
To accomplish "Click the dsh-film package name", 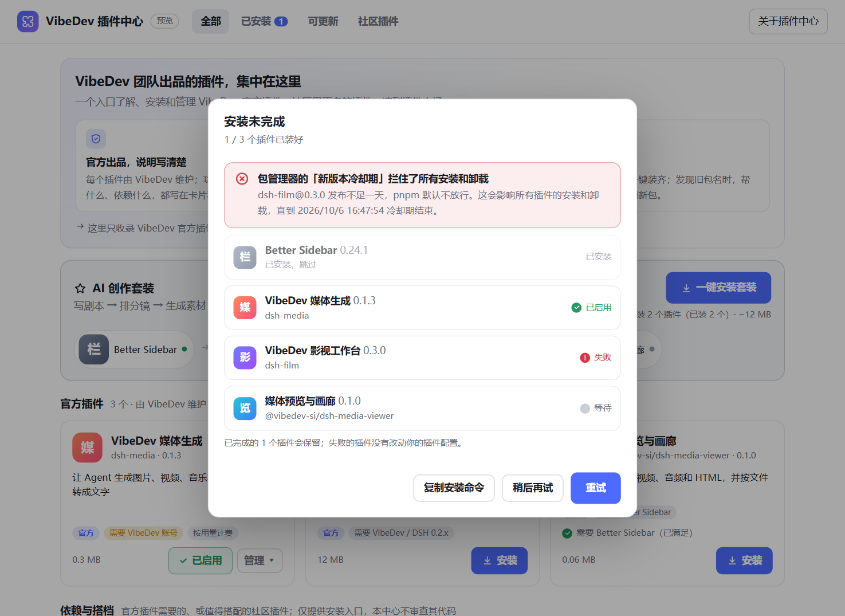I will (282, 366).
